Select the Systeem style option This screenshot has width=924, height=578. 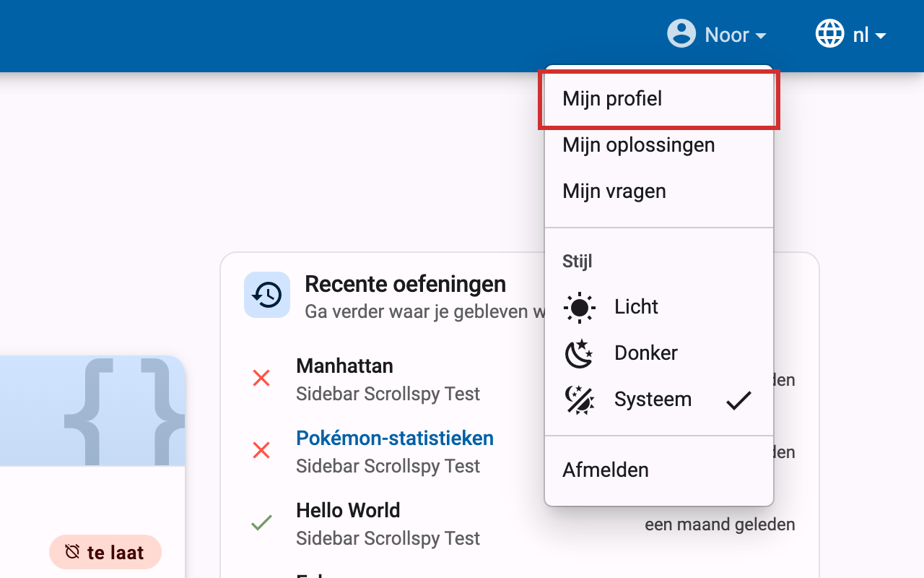coord(659,400)
